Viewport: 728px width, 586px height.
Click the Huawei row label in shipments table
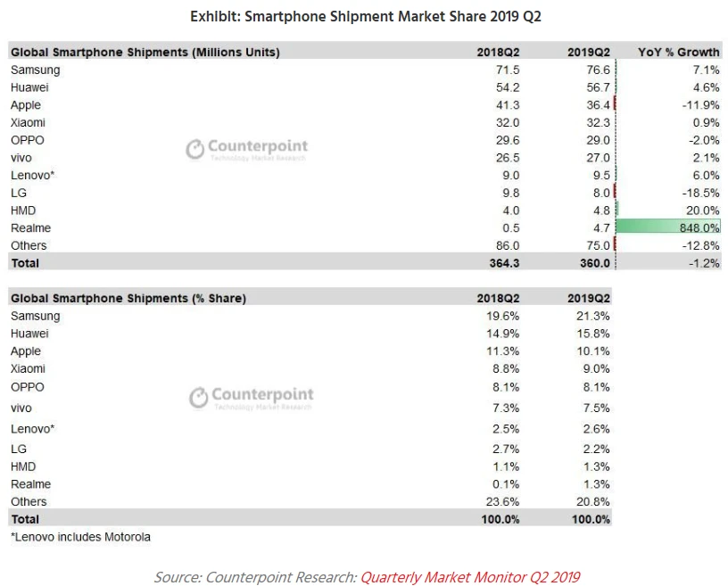pyautogui.click(x=29, y=87)
